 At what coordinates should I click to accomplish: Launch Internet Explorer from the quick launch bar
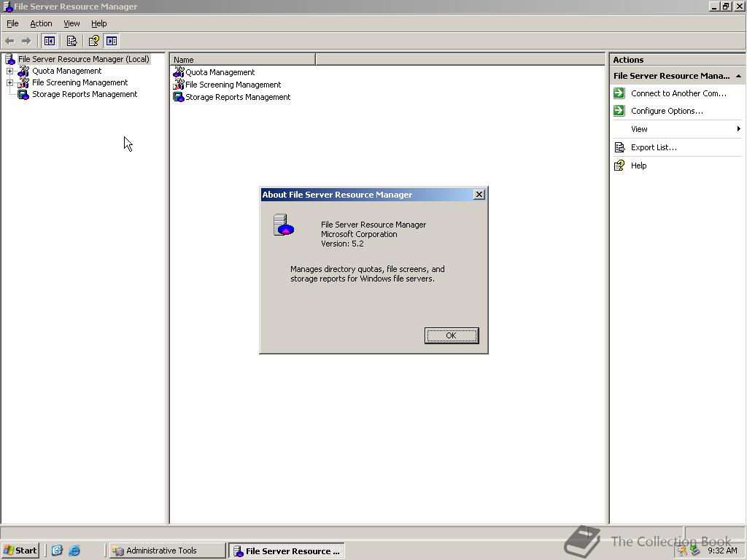(74, 551)
